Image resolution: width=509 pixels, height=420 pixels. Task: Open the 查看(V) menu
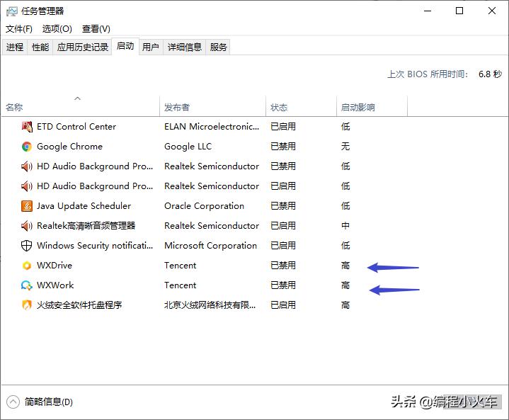[96, 29]
